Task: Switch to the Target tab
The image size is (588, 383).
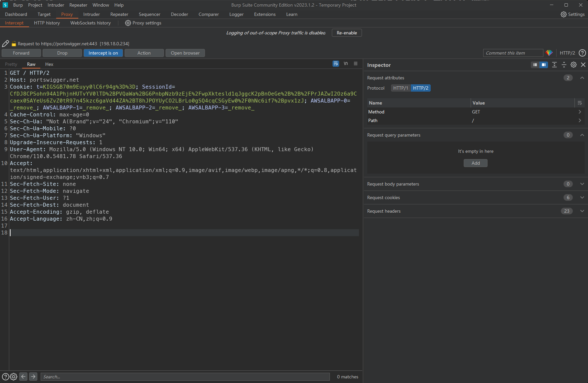Action: (x=44, y=14)
